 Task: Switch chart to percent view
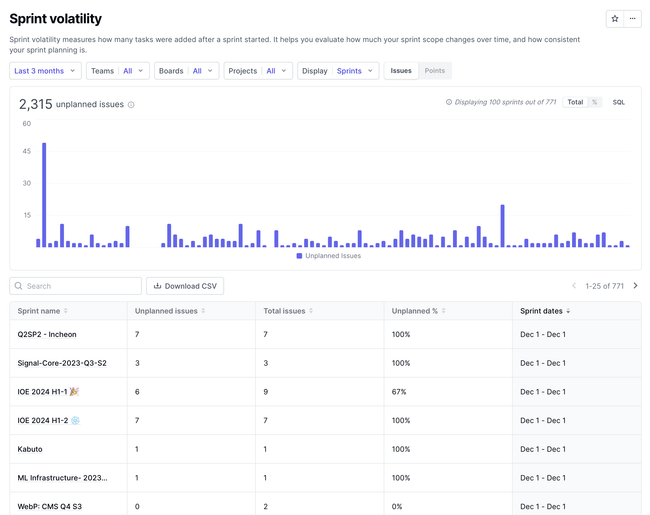point(594,102)
